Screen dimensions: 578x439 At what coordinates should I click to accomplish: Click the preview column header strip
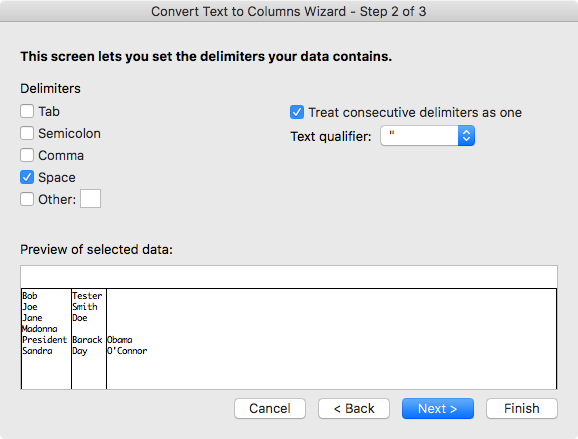289,277
